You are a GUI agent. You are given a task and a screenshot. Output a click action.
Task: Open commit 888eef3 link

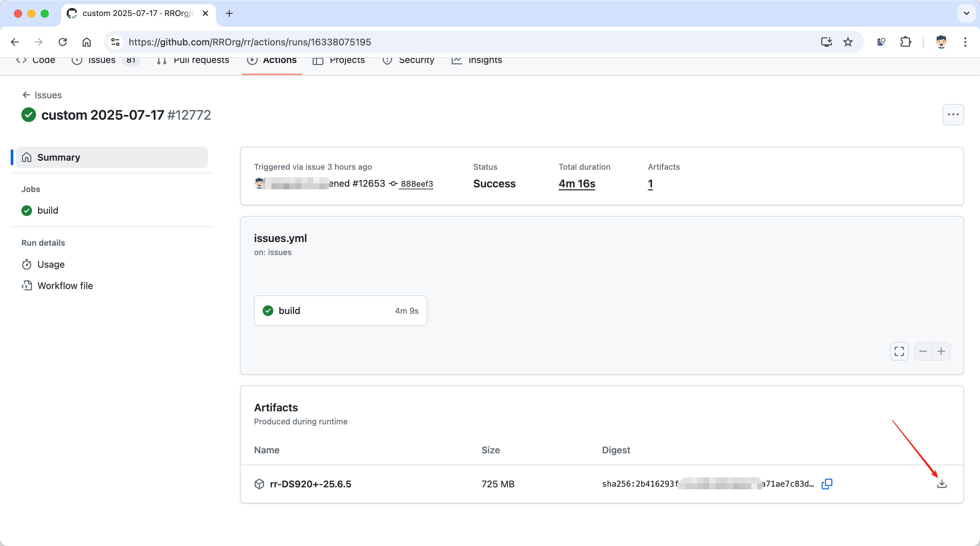click(417, 184)
